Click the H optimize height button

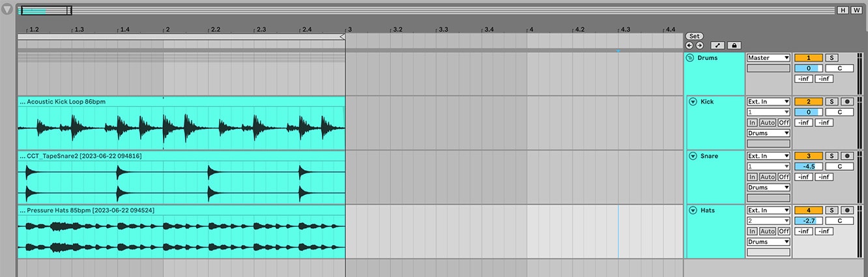pos(843,10)
